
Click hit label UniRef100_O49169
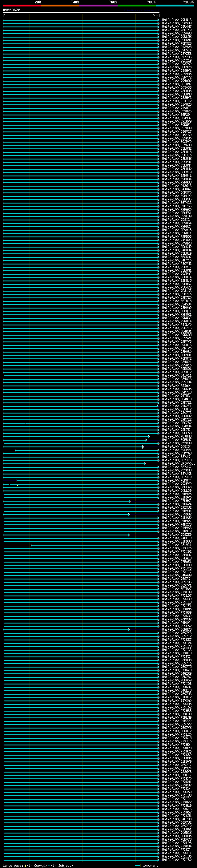177,135
